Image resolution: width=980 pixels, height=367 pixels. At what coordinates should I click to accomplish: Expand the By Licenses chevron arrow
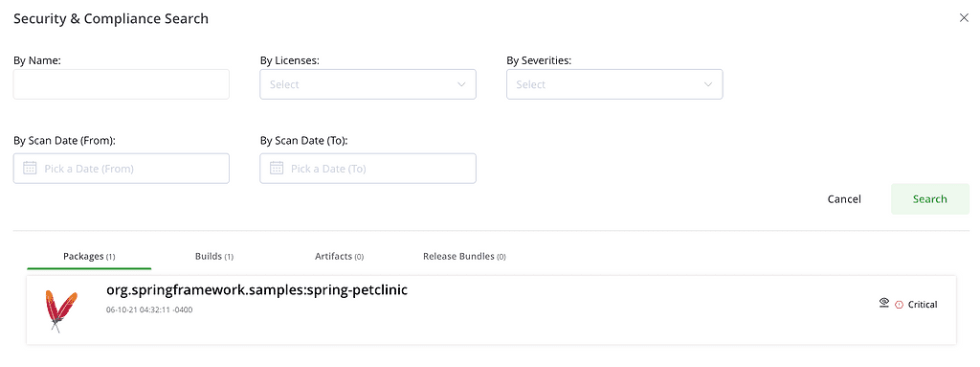tap(461, 84)
